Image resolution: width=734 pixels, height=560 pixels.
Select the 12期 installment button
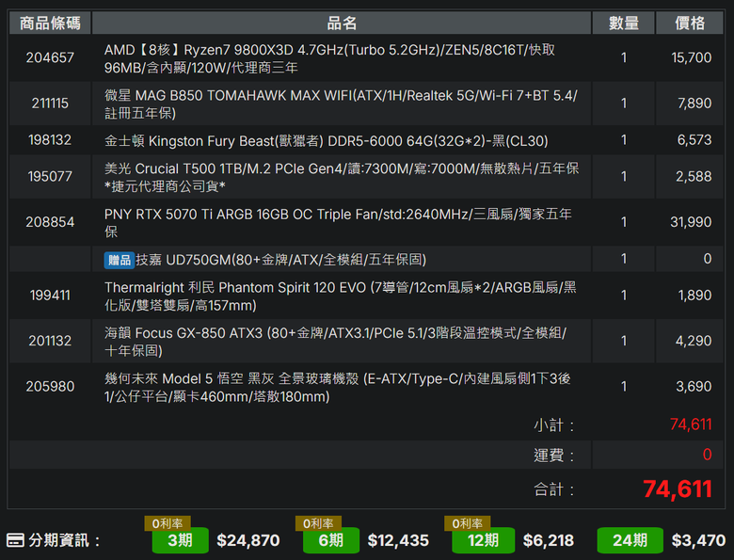tap(483, 540)
